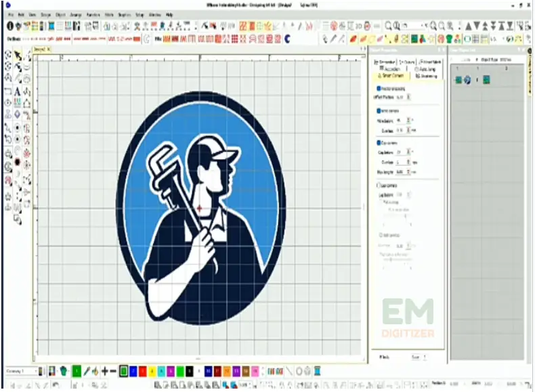Click the black filled circle tool in left toolbox

tap(18, 162)
